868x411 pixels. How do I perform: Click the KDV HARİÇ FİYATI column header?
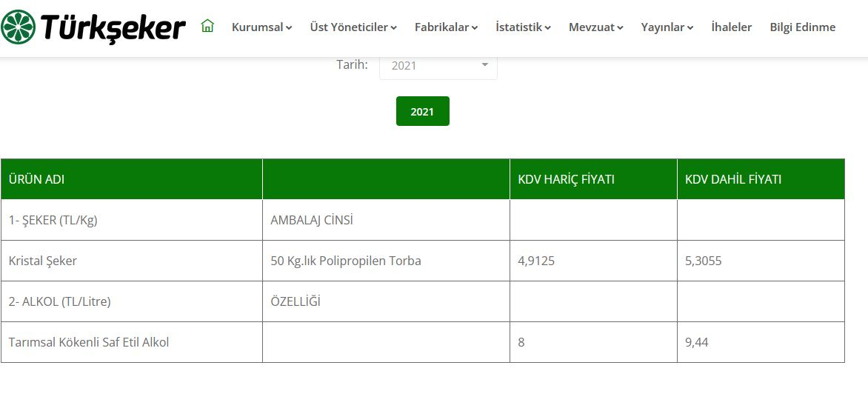[x=566, y=179]
